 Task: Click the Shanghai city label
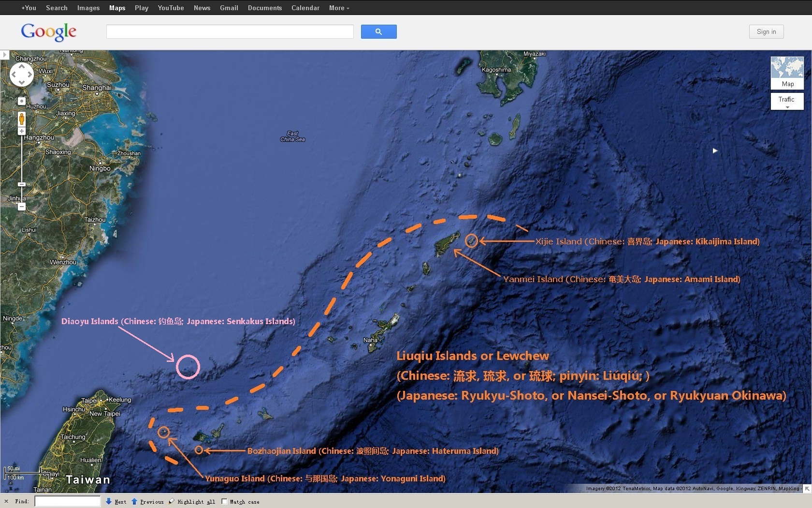(x=97, y=88)
